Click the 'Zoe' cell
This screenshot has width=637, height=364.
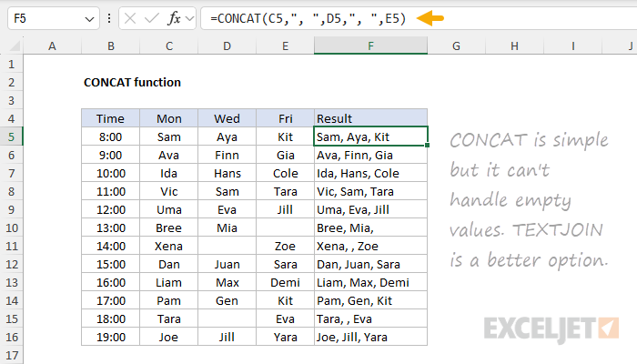(285, 246)
